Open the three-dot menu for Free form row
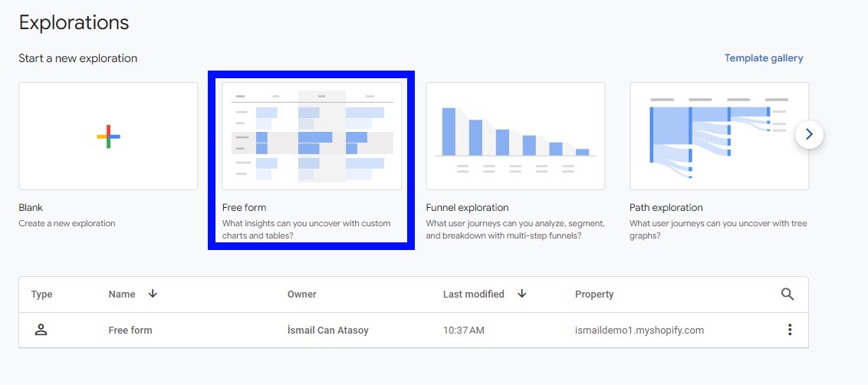868x385 pixels. 789,330
